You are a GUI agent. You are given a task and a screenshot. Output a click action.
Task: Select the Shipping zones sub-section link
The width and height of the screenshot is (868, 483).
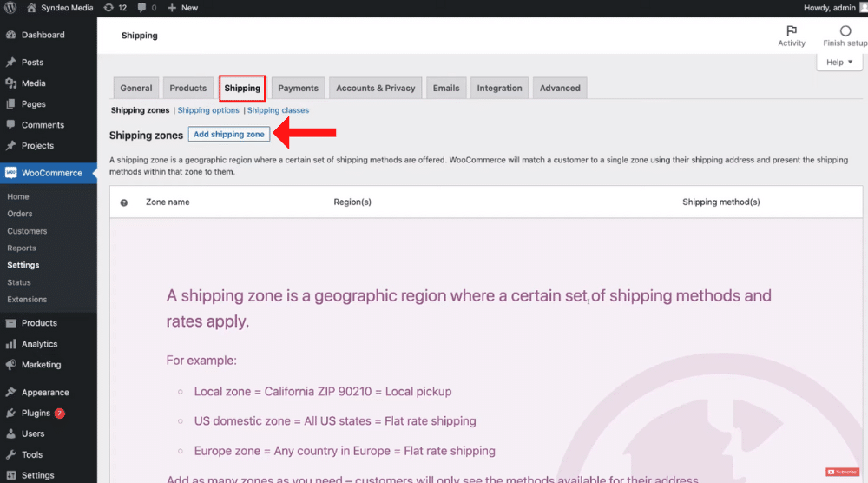point(140,110)
